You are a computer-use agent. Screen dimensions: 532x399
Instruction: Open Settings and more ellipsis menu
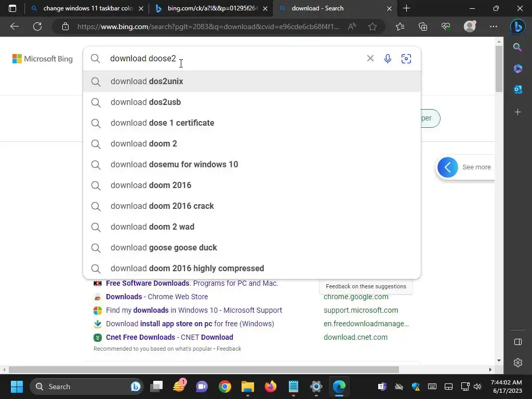(x=494, y=26)
